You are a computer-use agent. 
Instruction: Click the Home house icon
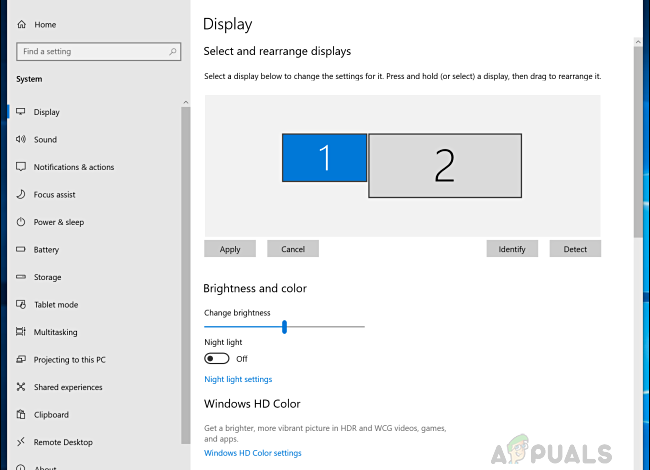(x=22, y=24)
